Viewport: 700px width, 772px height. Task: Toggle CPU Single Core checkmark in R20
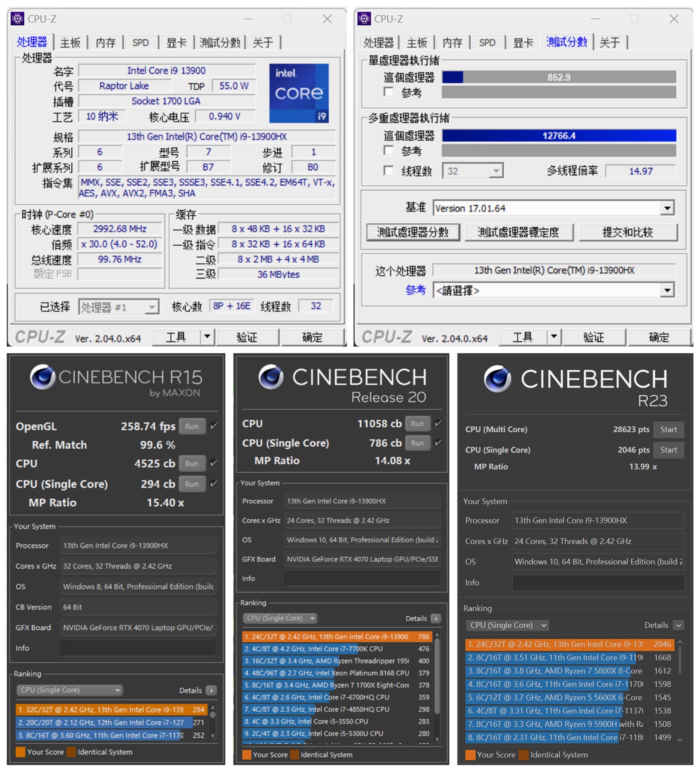[x=438, y=442]
